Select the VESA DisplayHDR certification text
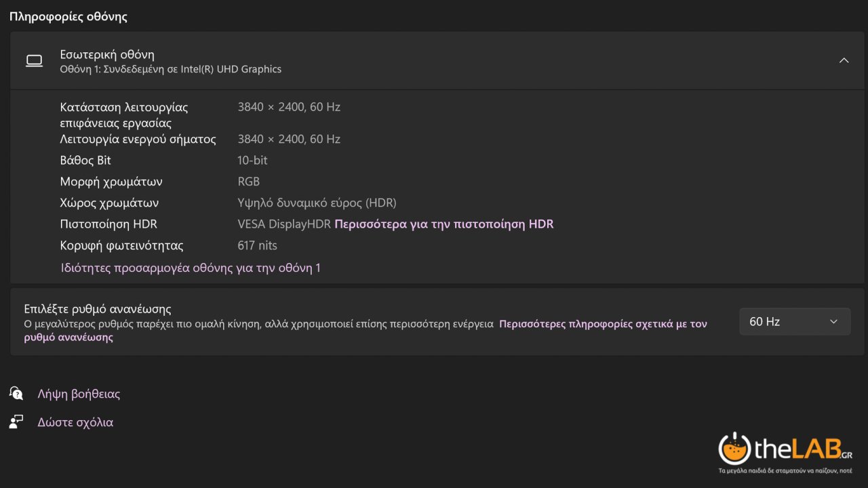 (283, 224)
